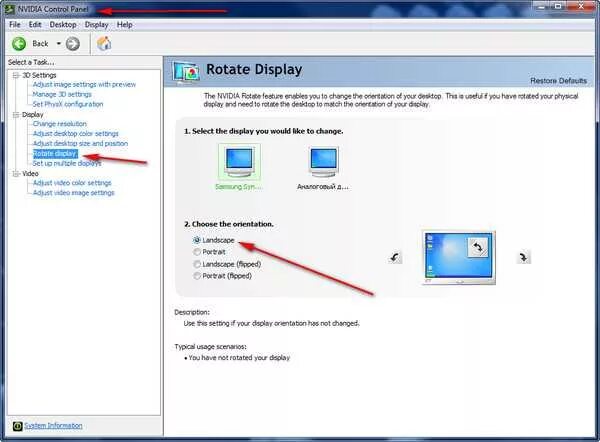Click the green Back arrow icon

tap(19, 44)
